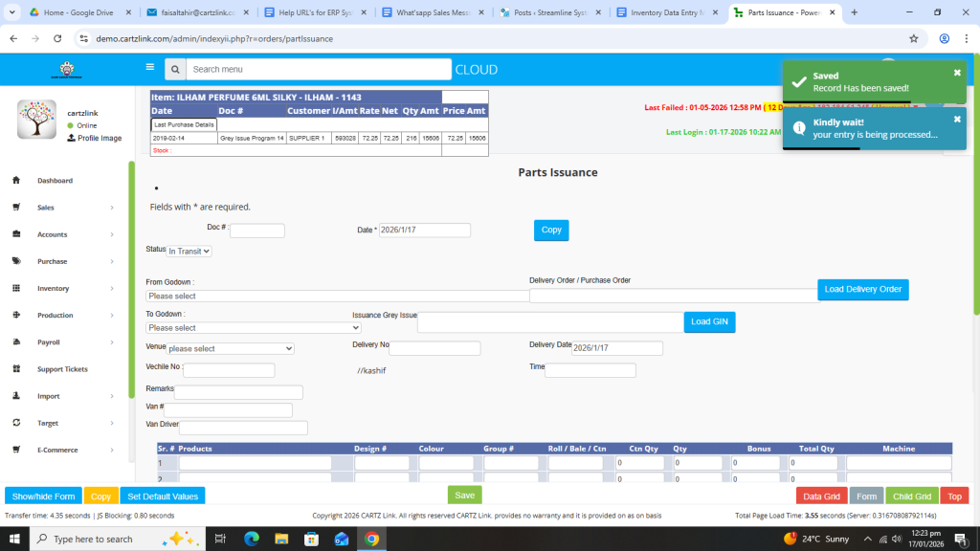The height and width of the screenshot is (551, 980).
Task: Click the Inventory grid icon in sidebar
Action: click(x=16, y=288)
